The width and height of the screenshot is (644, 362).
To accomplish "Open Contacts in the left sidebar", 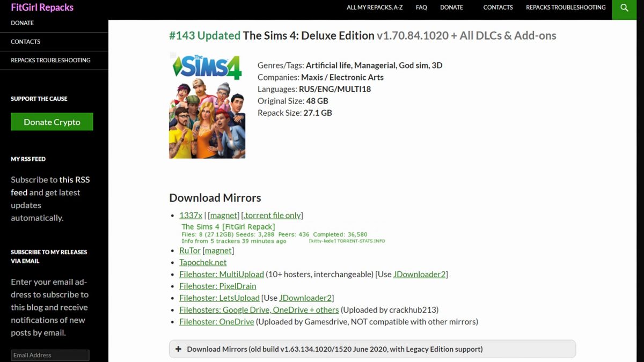I will 25,41.
